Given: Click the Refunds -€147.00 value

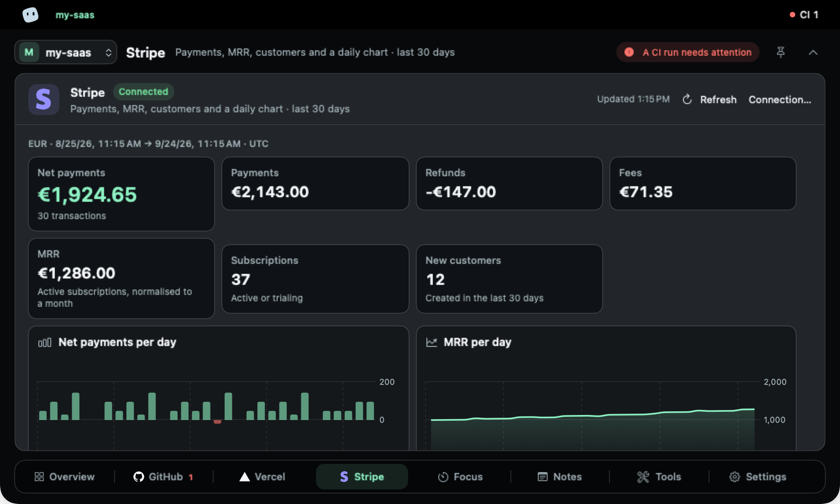Looking at the screenshot, I should [x=461, y=192].
